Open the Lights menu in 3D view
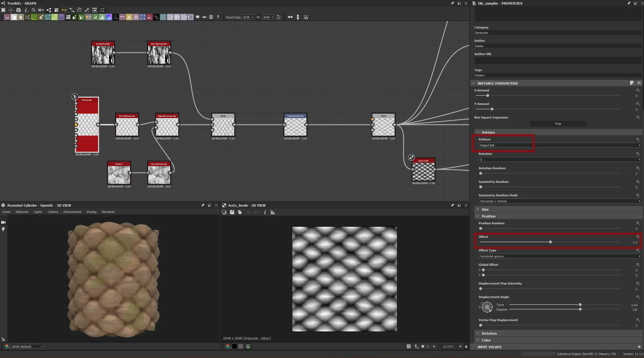 click(38, 212)
